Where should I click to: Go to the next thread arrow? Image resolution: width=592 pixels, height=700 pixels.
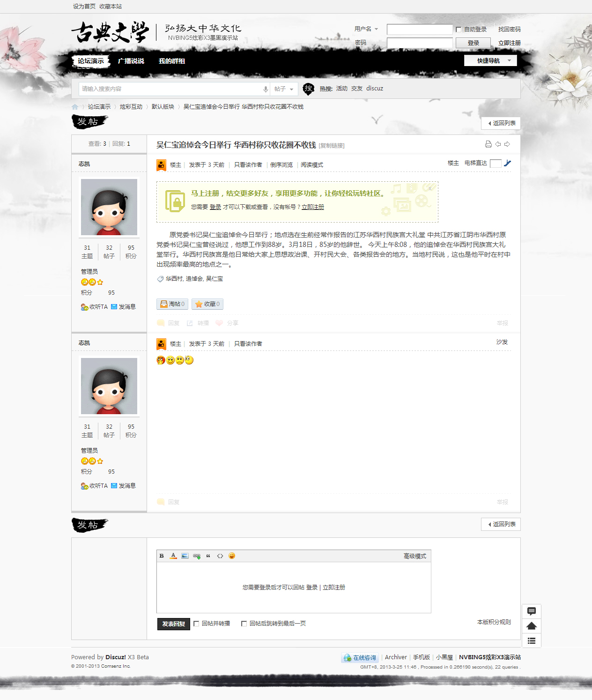(507, 144)
